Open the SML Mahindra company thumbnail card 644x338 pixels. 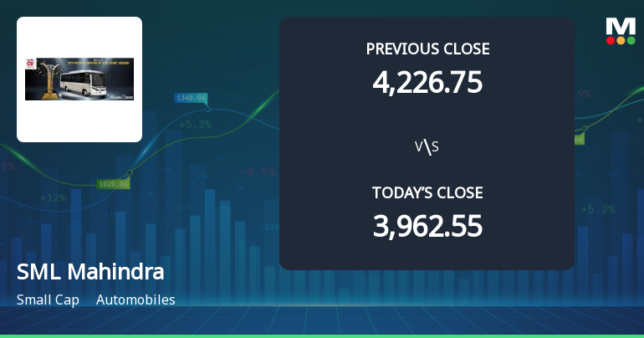coord(79,79)
